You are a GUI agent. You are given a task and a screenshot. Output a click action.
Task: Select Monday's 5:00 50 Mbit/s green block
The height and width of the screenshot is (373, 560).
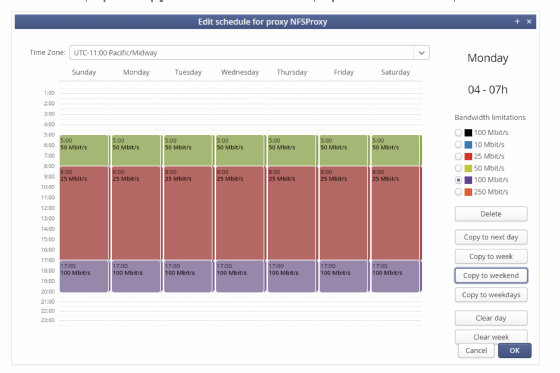click(x=136, y=150)
